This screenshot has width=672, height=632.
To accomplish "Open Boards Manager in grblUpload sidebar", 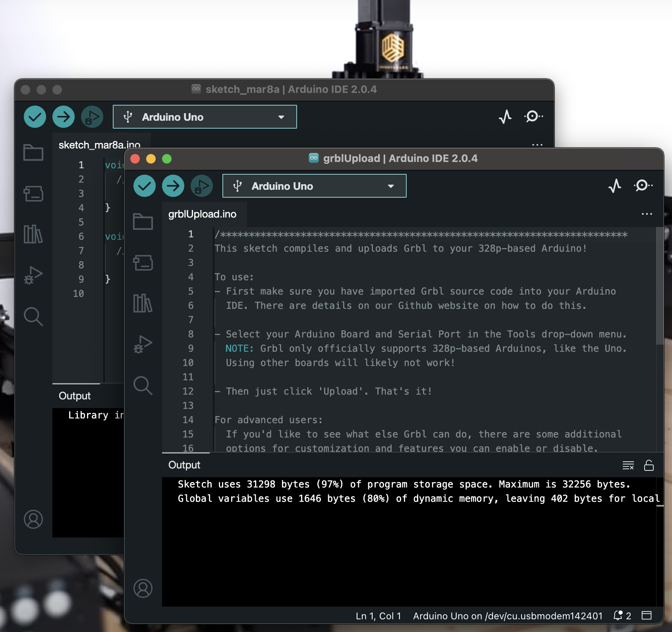I will tap(143, 262).
